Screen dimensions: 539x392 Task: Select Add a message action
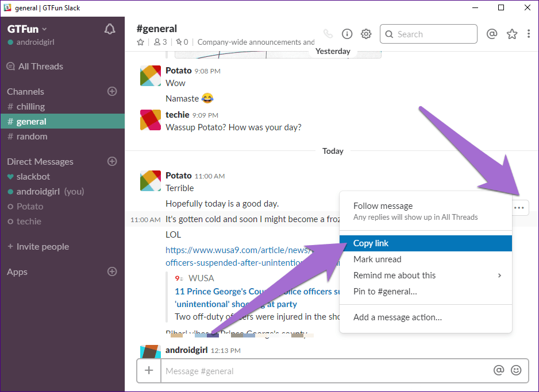tap(426, 317)
